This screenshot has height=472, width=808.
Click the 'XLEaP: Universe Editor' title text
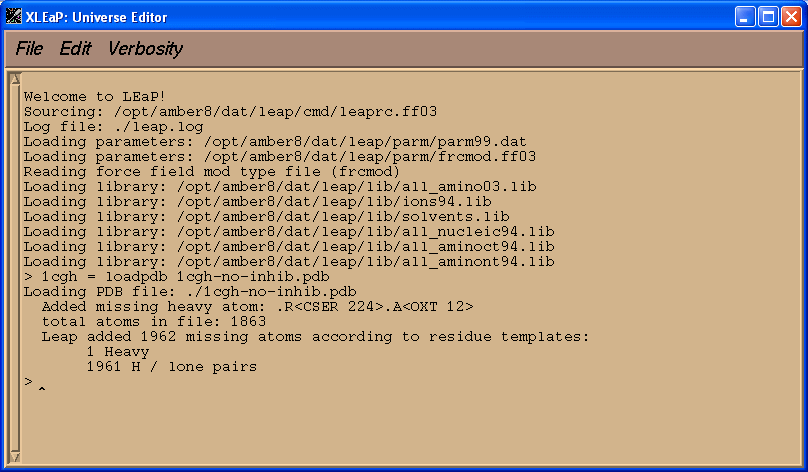pos(96,17)
